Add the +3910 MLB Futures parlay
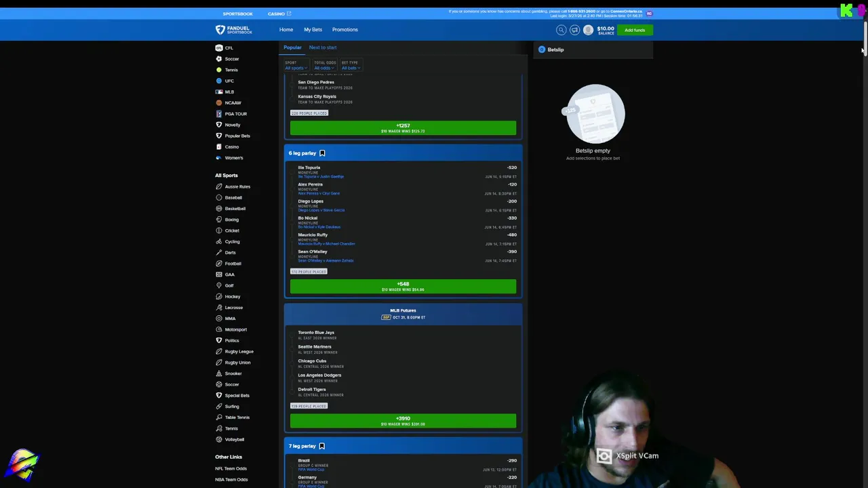 tap(403, 421)
